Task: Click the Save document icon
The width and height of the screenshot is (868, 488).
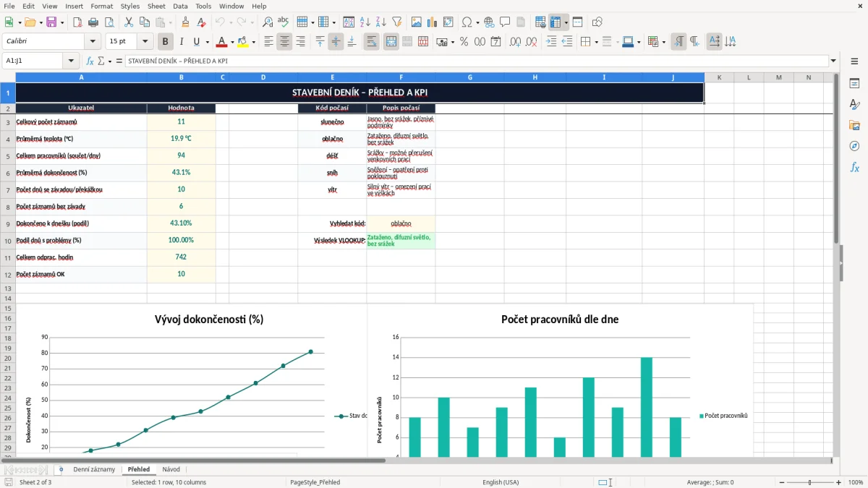Action: [x=51, y=22]
